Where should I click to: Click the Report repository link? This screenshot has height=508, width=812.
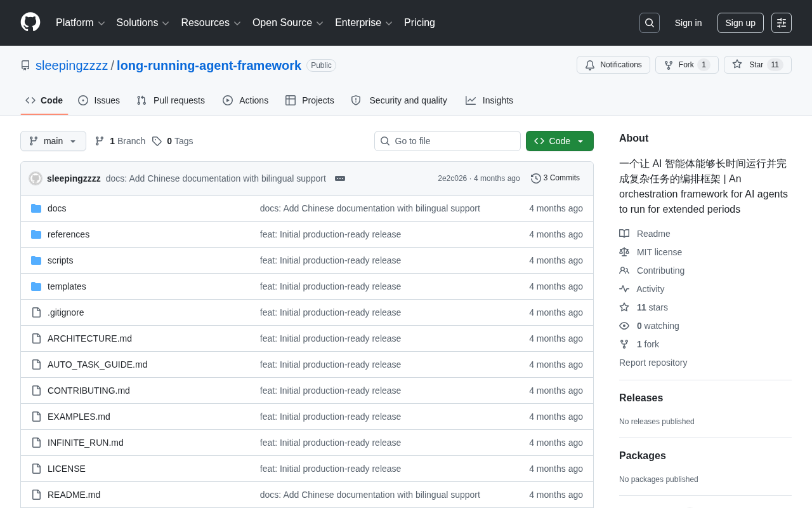pos(653,363)
